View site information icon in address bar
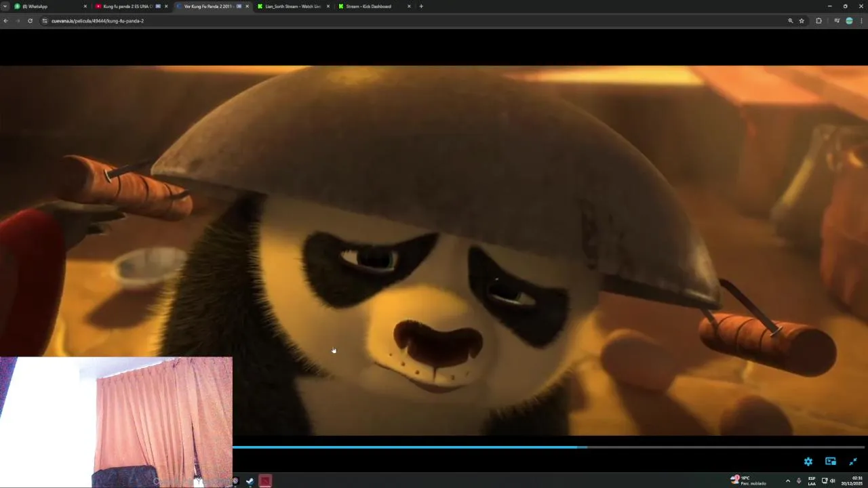The image size is (868, 488). [45, 21]
